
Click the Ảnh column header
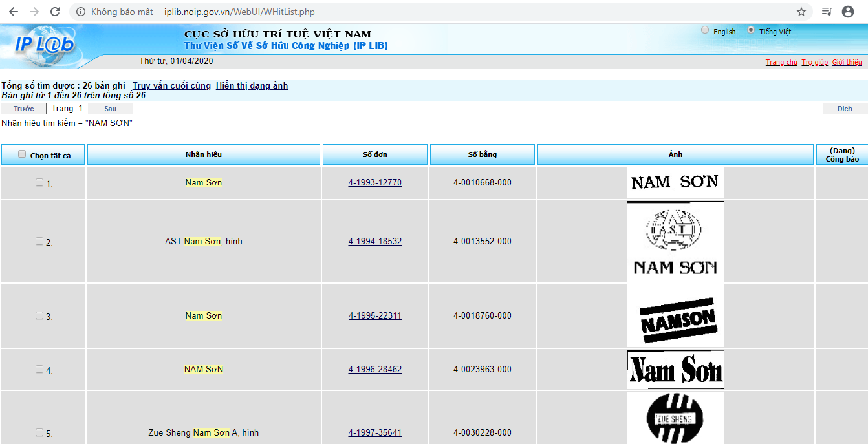(x=675, y=154)
